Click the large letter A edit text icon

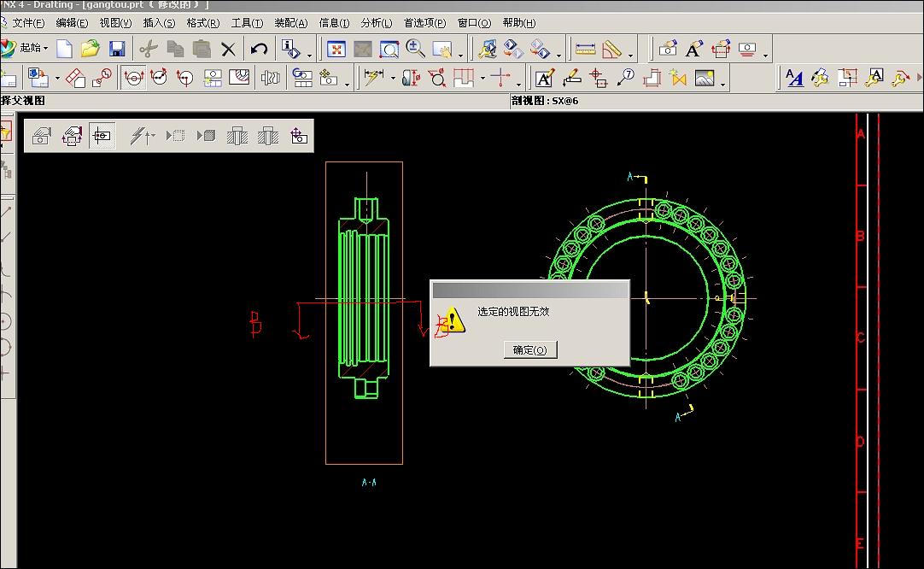point(693,50)
